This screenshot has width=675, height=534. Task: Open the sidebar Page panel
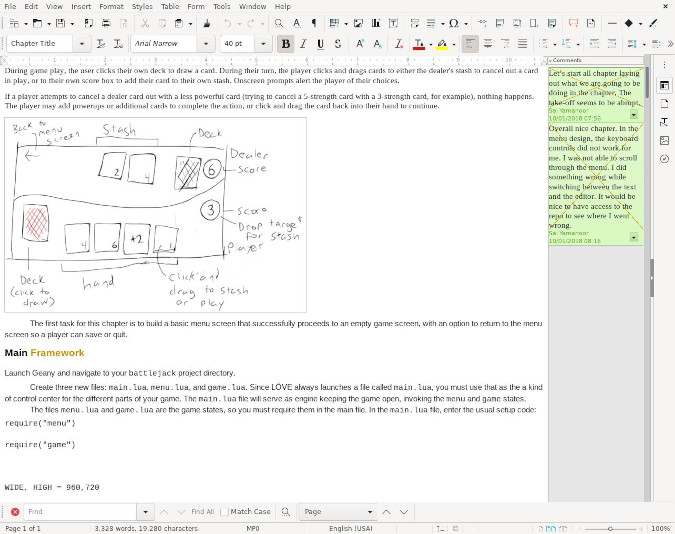coord(664,104)
